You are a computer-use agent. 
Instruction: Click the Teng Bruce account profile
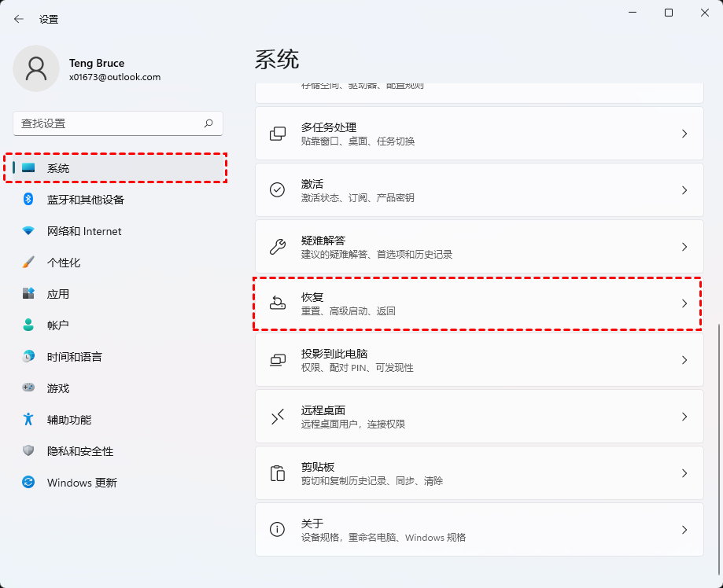pos(94,69)
